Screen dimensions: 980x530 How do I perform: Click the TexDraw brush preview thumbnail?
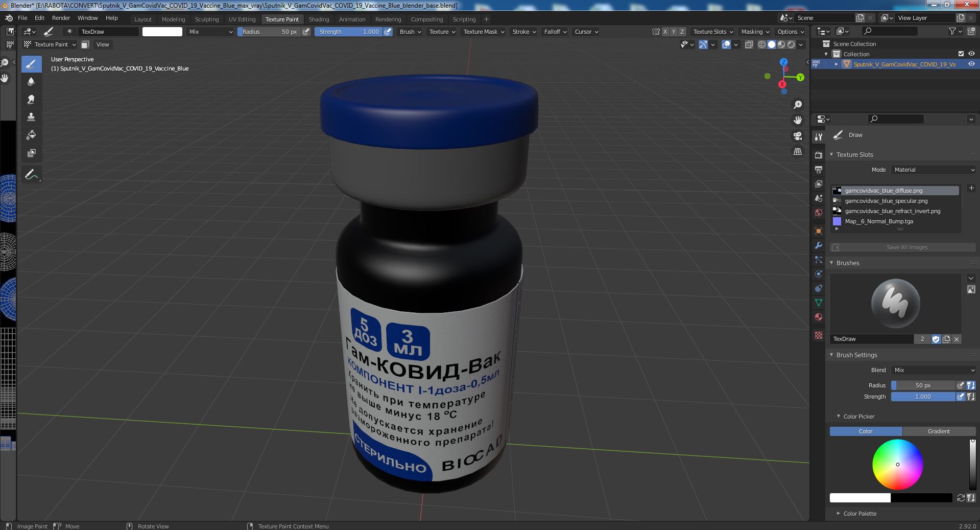pyautogui.click(x=895, y=304)
